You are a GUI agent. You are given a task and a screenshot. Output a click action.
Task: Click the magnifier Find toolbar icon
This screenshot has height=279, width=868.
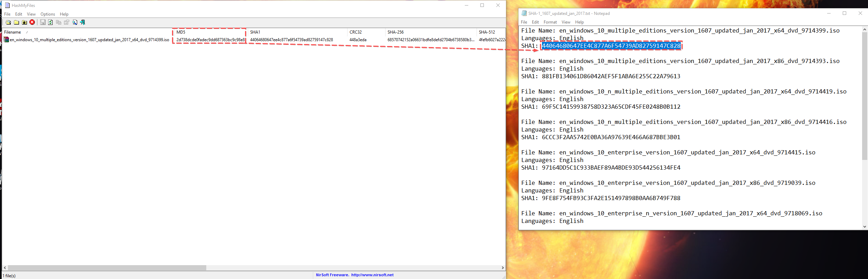[75, 22]
